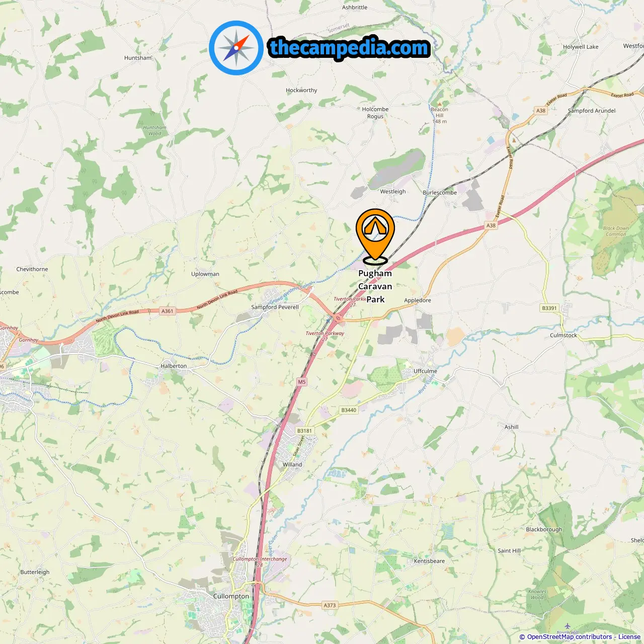Screen dimensions: 644x644
Task: Click the OpenStreetMap contributors link
Action: point(570,637)
